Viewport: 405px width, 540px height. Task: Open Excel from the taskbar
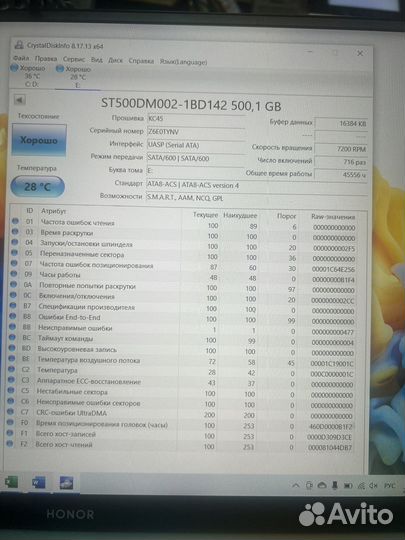point(12,482)
